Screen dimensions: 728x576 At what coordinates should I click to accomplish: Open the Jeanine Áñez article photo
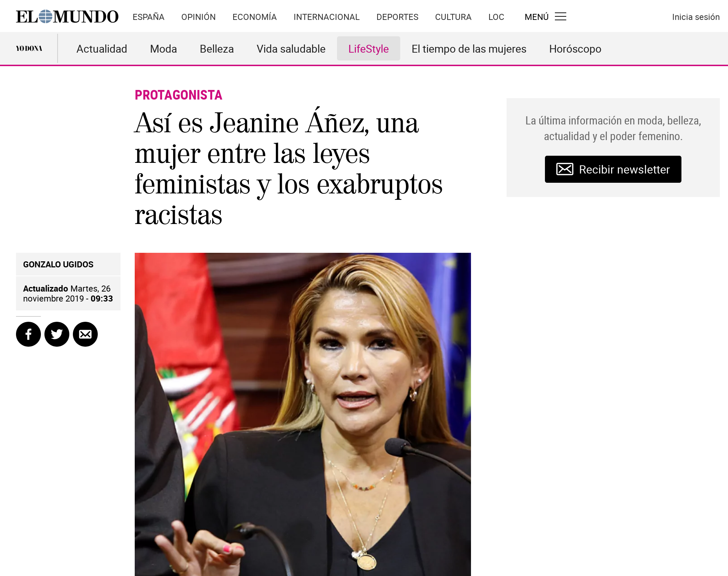tap(303, 414)
